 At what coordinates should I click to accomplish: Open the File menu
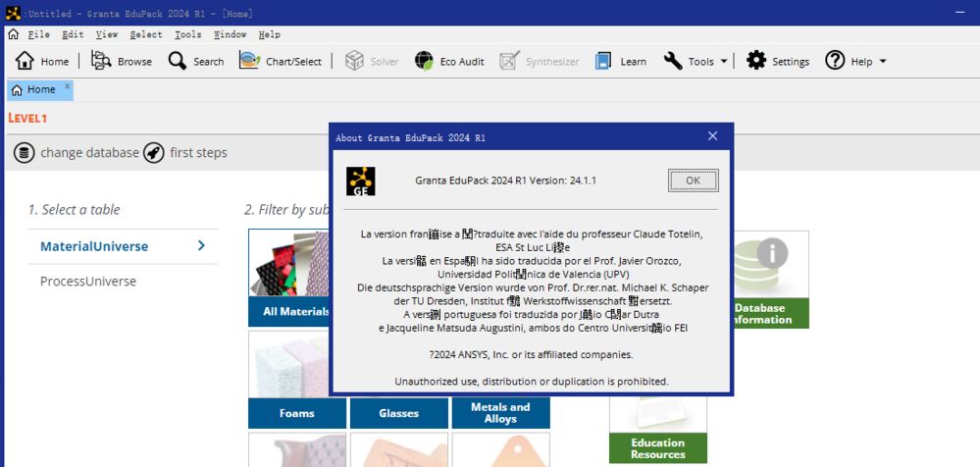coord(39,34)
